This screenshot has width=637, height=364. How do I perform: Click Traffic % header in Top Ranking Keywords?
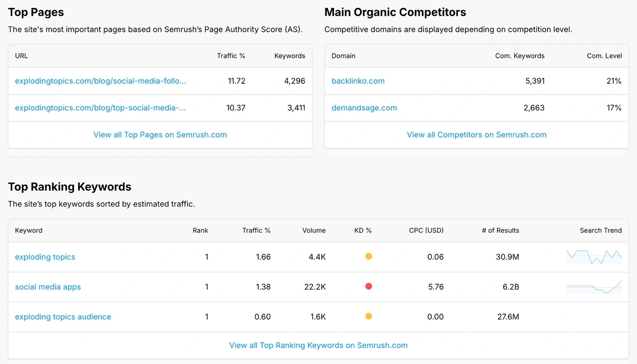pyautogui.click(x=256, y=230)
